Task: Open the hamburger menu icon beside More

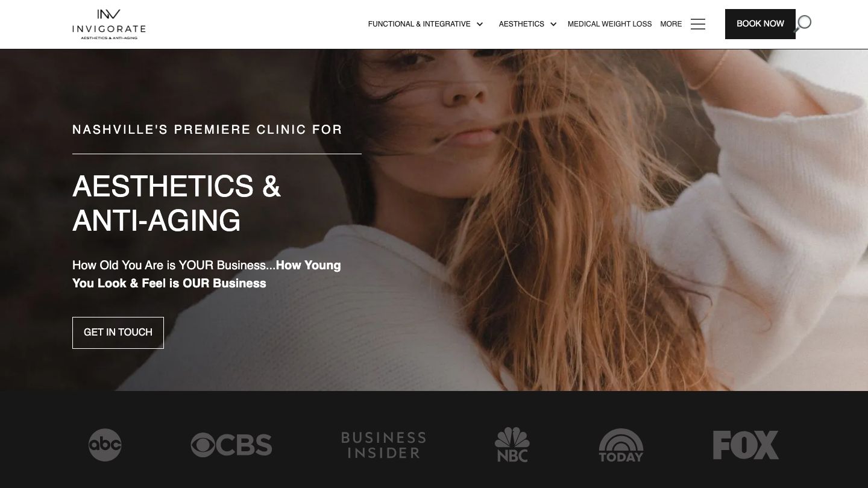Action: pyautogui.click(x=698, y=24)
